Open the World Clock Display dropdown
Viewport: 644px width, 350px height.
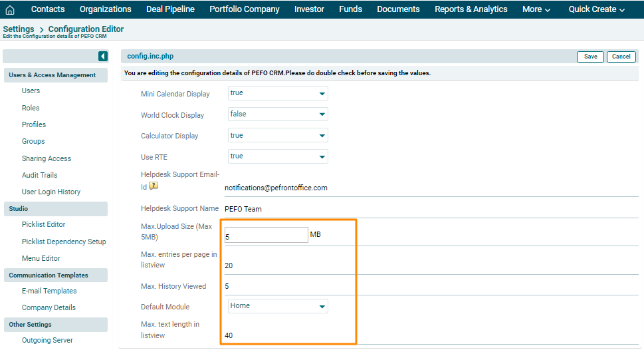pyautogui.click(x=278, y=114)
